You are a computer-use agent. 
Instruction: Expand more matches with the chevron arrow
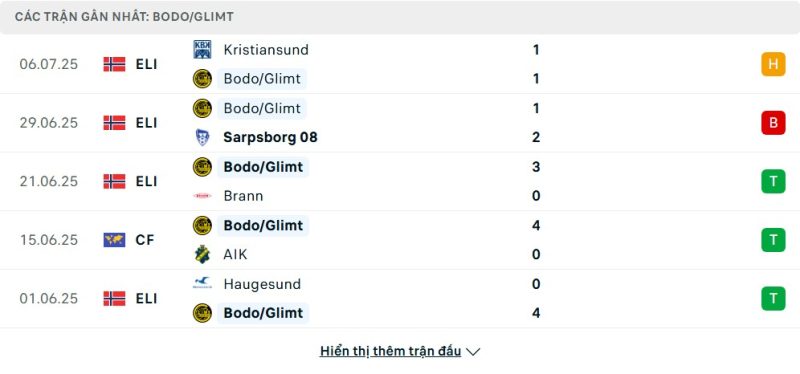tap(473, 352)
